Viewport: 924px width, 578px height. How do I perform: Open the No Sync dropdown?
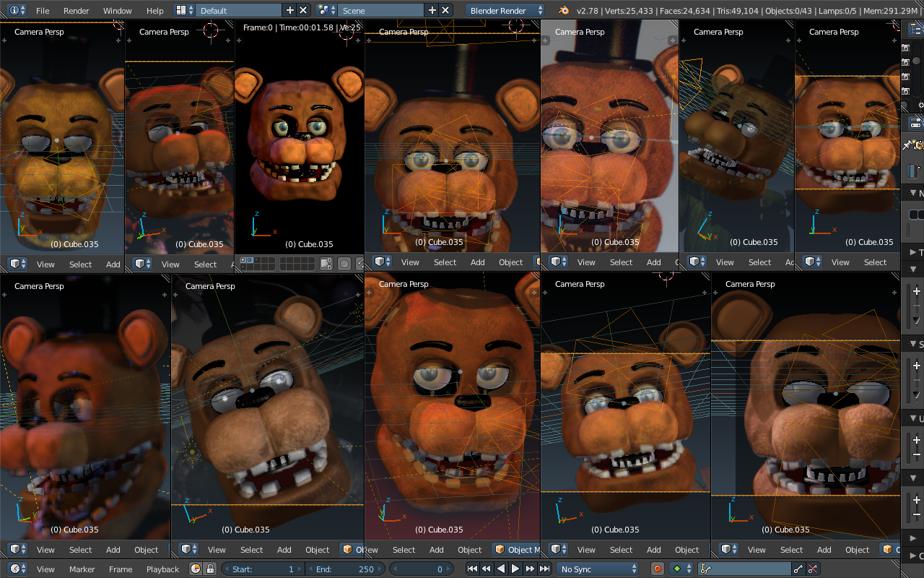(x=598, y=569)
